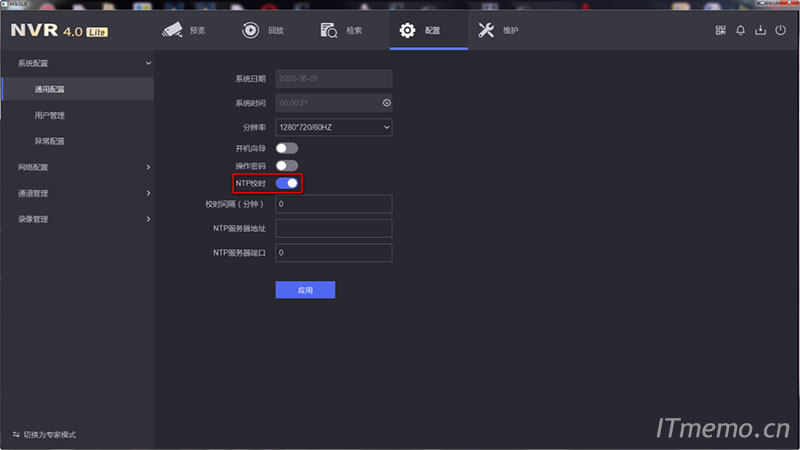This screenshot has height=450, width=800.
Task: Click the download icon in header
Action: [760, 30]
